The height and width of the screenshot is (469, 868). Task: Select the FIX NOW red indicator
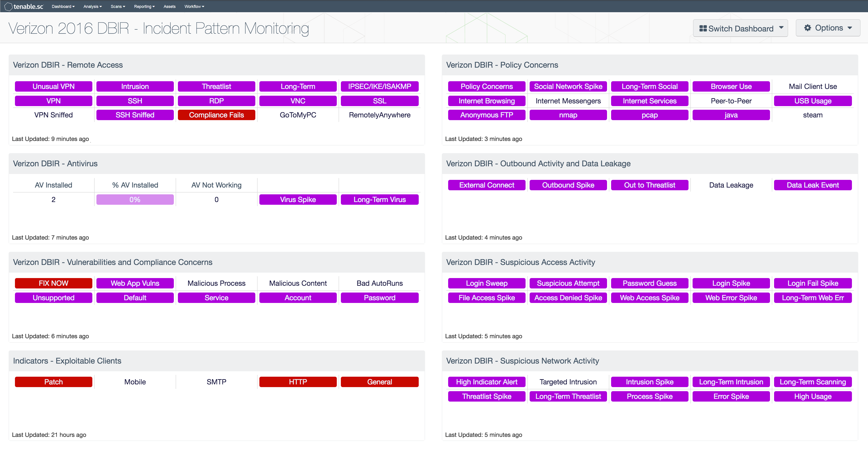click(54, 283)
